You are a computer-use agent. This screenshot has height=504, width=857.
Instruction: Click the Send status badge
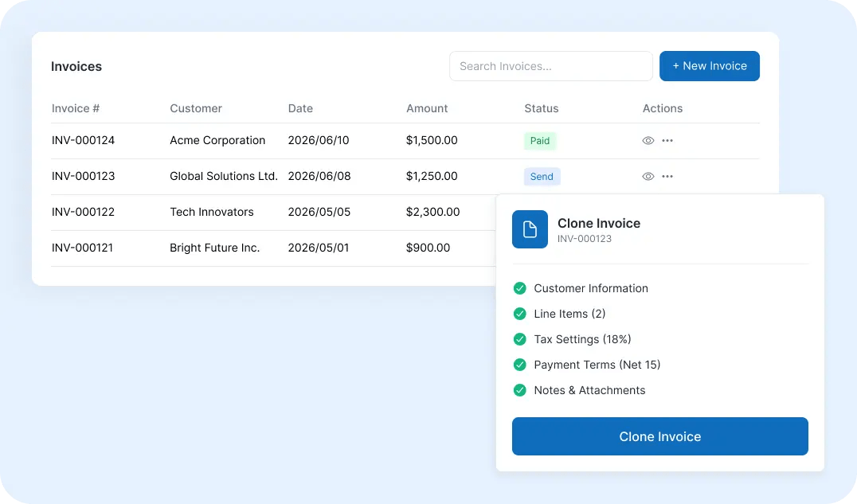tap(542, 177)
